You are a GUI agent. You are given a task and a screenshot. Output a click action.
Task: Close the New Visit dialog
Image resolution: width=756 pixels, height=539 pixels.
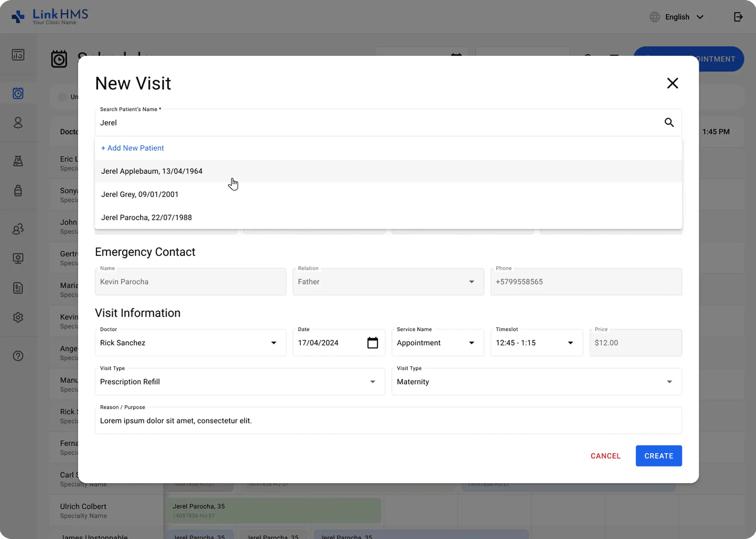(x=673, y=83)
